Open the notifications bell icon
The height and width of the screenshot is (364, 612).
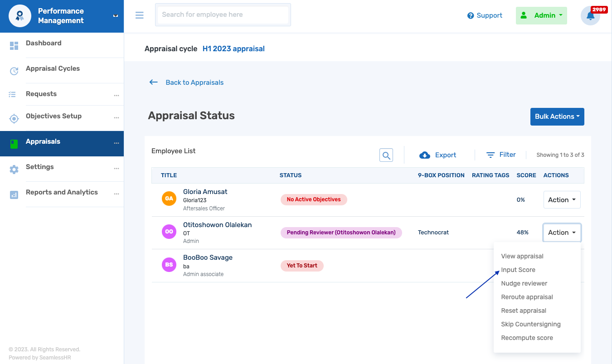[x=590, y=16]
